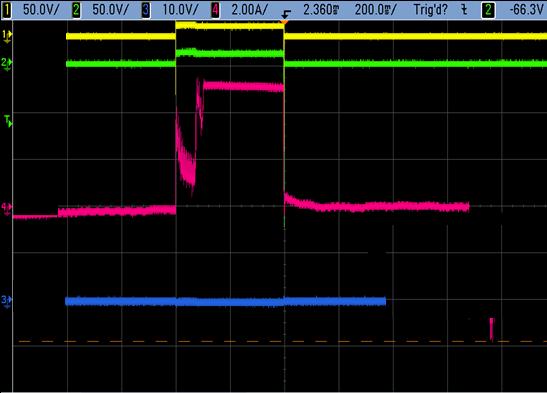Open channel 1 50.0V/ scale setting
The width and height of the screenshot is (547, 393).
41,10
